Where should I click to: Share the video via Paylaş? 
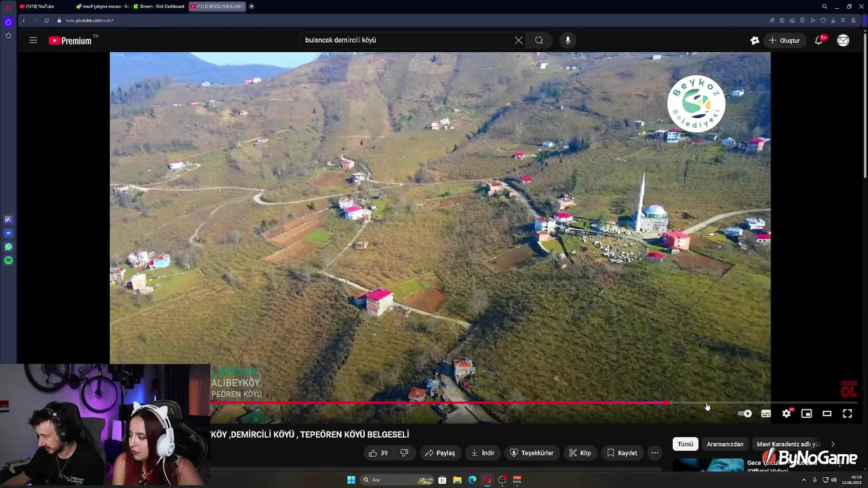439,453
